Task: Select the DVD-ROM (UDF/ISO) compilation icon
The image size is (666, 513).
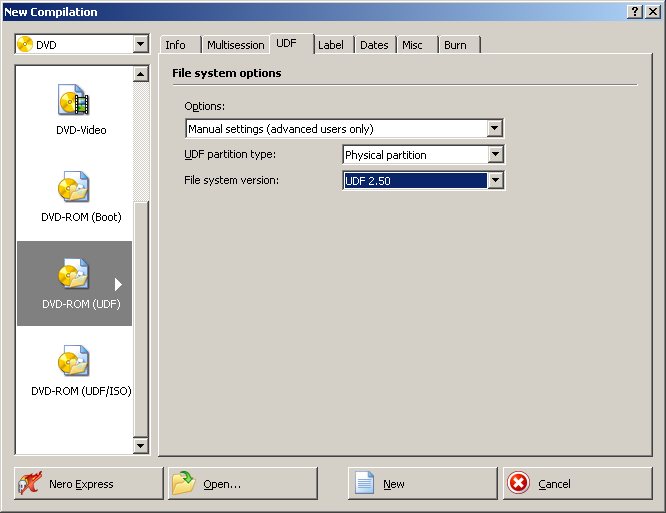Action: coord(73,361)
